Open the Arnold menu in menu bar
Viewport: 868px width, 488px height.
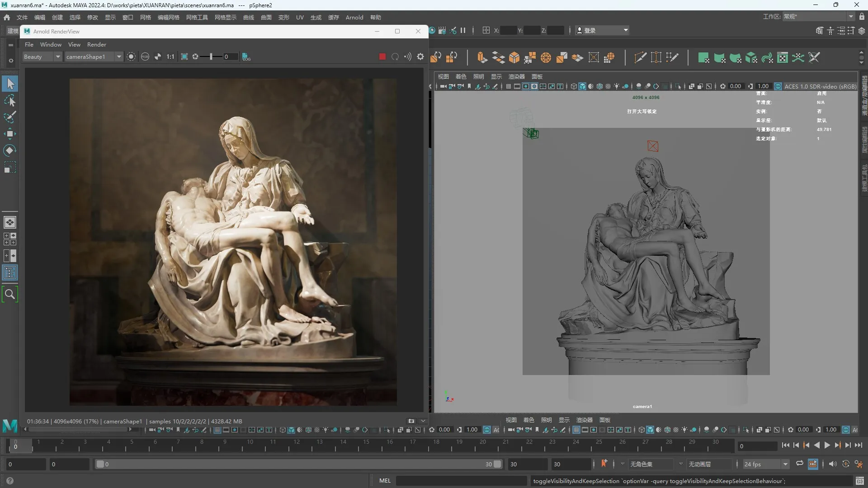354,17
